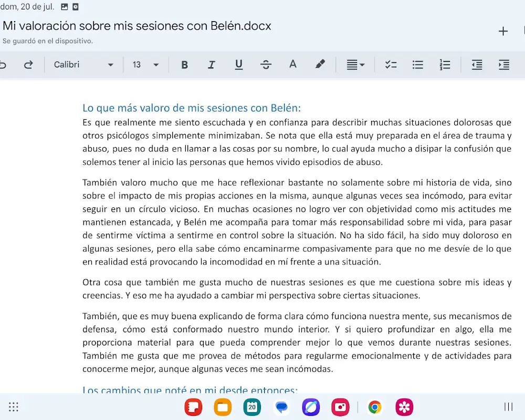Undo the last edit
Screen dimensions: 525x420
[x=3, y=65]
